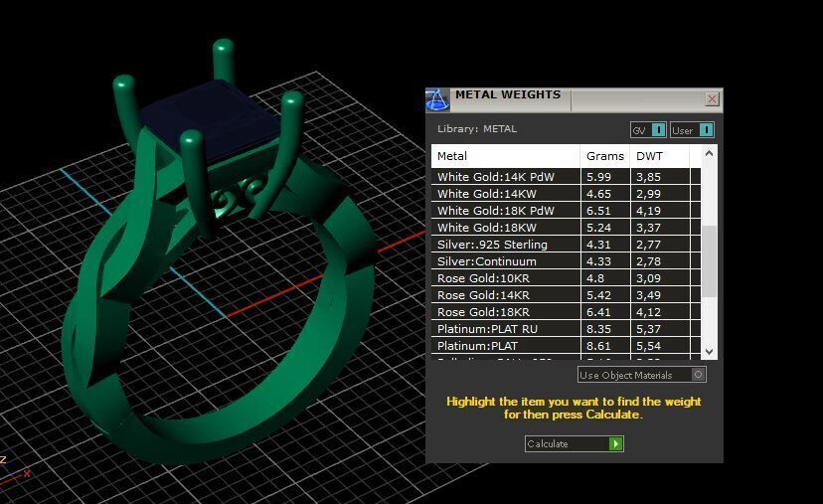823x504 pixels.
Task: Select Rose Gold:10KR row
Action: [x=566, y=278]
